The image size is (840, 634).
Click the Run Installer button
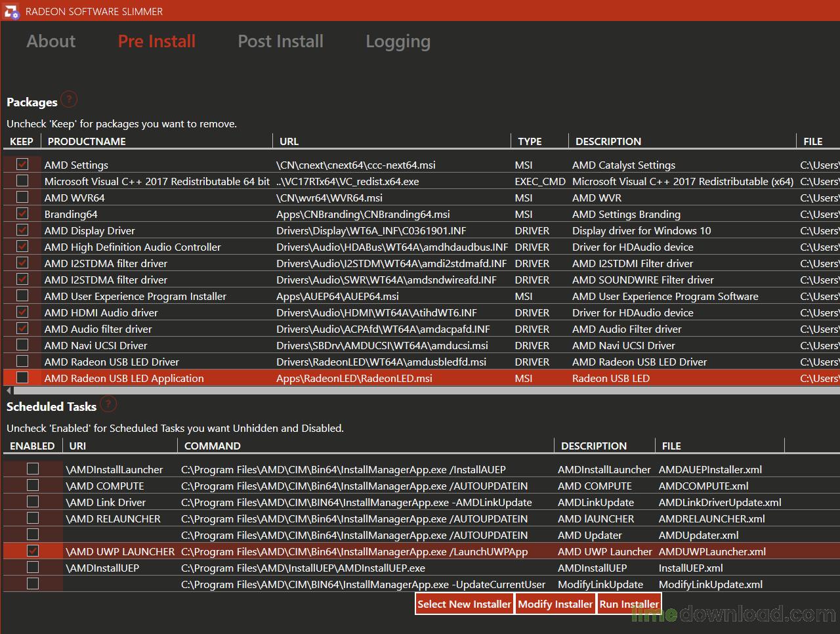[x=629, y=604]
